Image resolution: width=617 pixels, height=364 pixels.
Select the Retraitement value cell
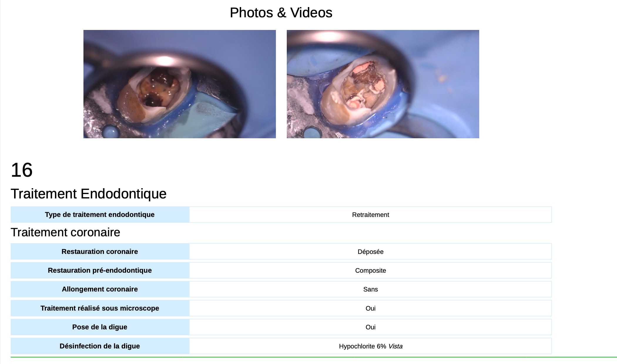coord(370,215)
